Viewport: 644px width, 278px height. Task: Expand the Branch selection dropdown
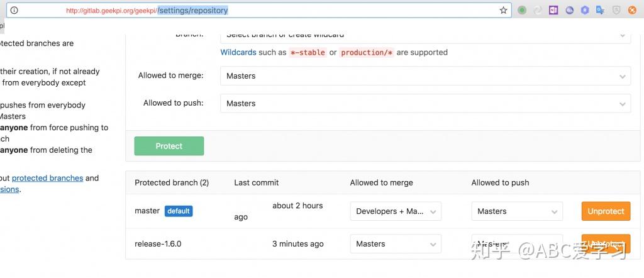pos(425,36)
